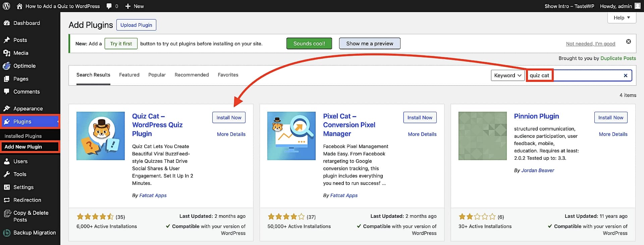This screenshot has height=245, width=644.
Task: Open the Quiz Cat plugin thumbnail
Action: click(101, 136)
